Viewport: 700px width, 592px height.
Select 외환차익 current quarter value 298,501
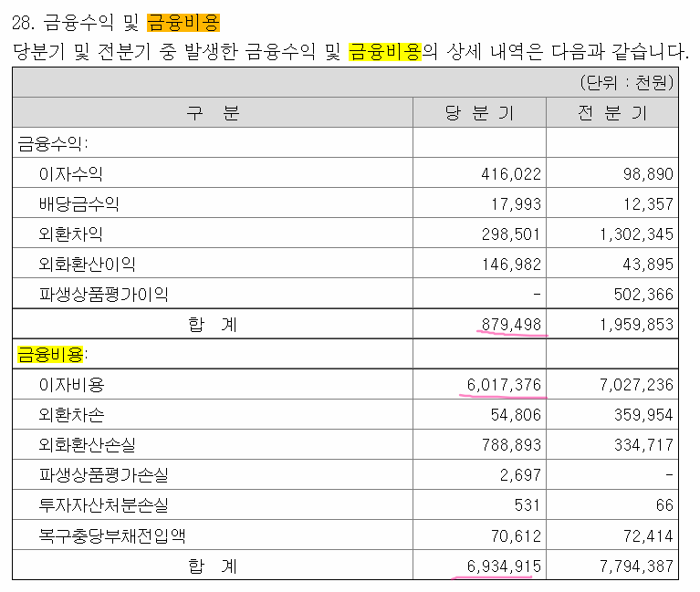pyautogui.click(x=511, y=234)
